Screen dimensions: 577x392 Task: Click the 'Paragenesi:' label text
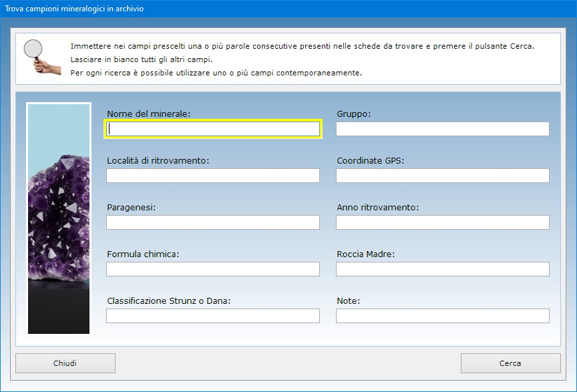131,208
